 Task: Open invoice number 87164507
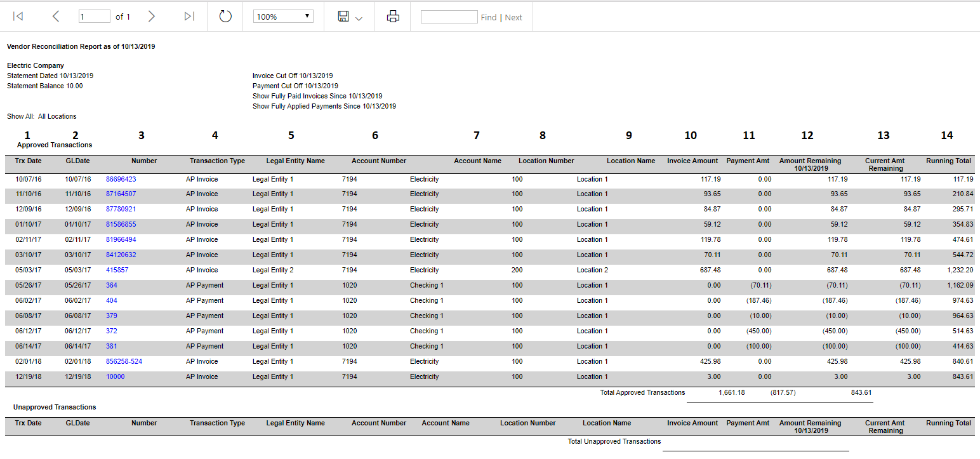tap(121, 194)
